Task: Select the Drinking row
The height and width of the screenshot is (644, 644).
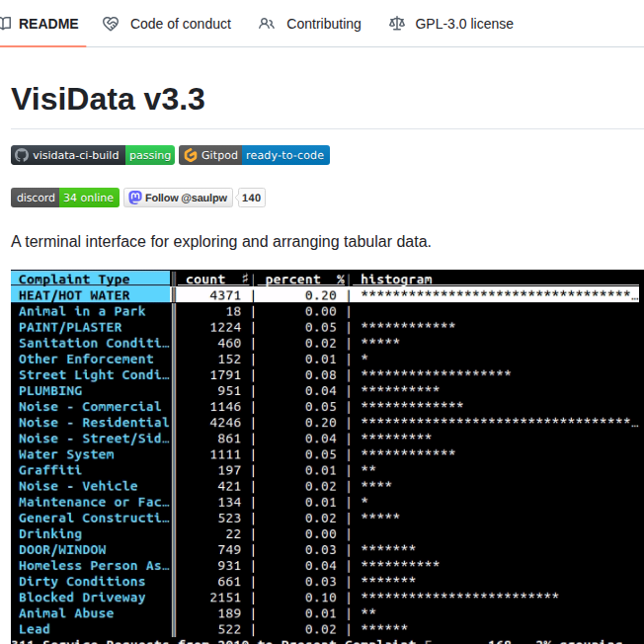Action: (325, 533)
